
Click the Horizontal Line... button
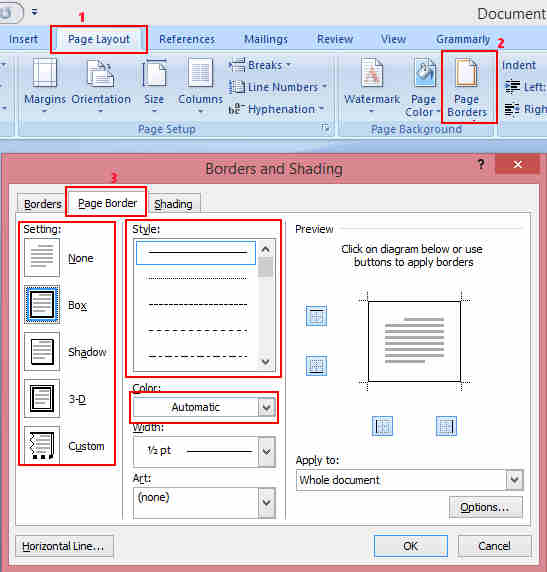pyautogui.click(x=64, y=546)
